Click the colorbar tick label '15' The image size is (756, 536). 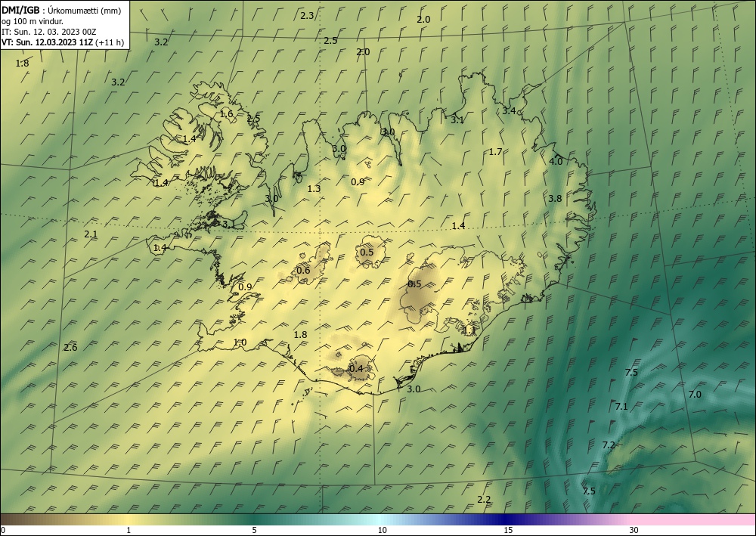(508, 530)
